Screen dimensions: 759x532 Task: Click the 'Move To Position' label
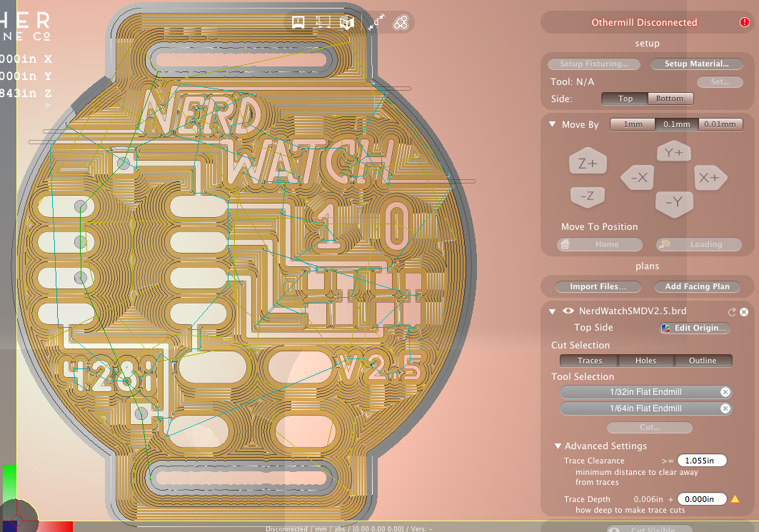coord(599,226)
